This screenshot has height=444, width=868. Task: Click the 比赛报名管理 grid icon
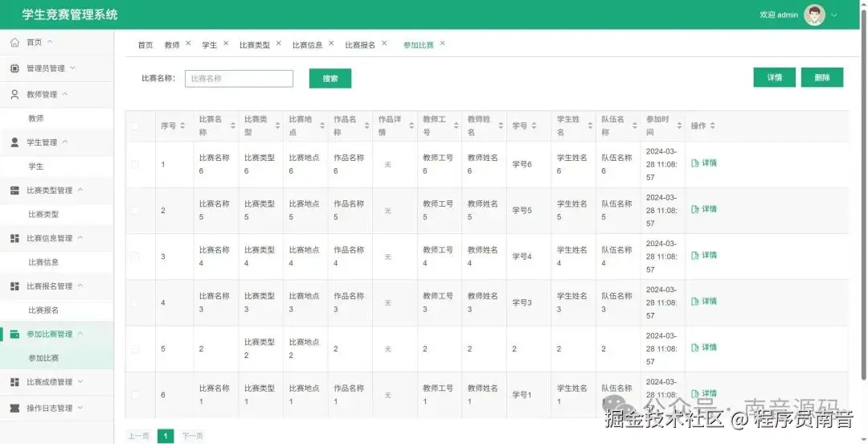pos(15,286)
